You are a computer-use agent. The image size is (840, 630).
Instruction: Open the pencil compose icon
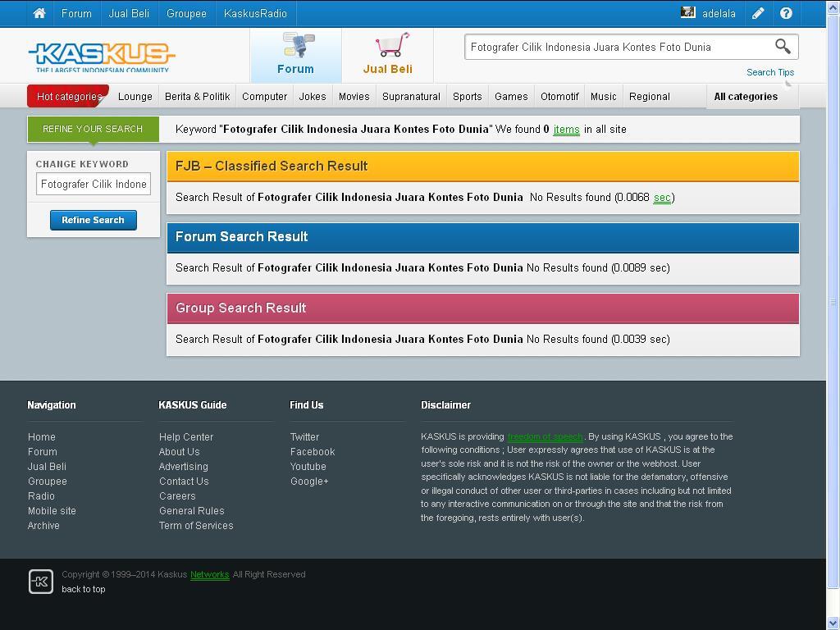pos(758,13)
